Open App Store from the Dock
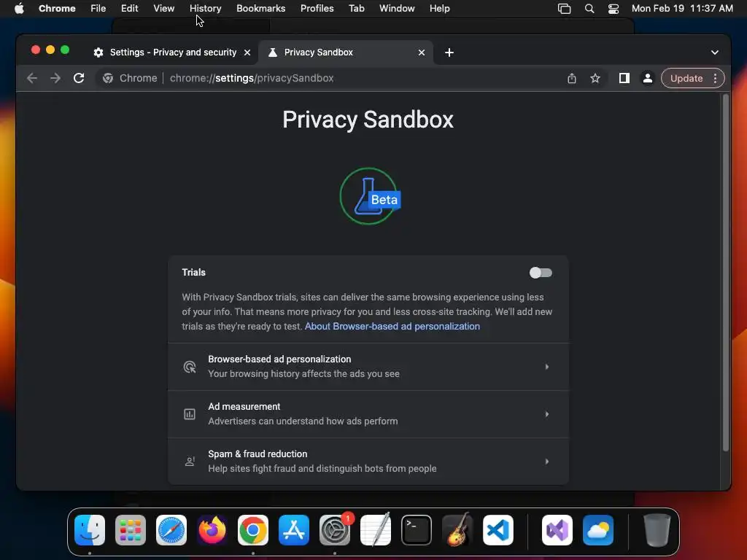The width and height of the screenshot is (747, 560). click(294, 530)
